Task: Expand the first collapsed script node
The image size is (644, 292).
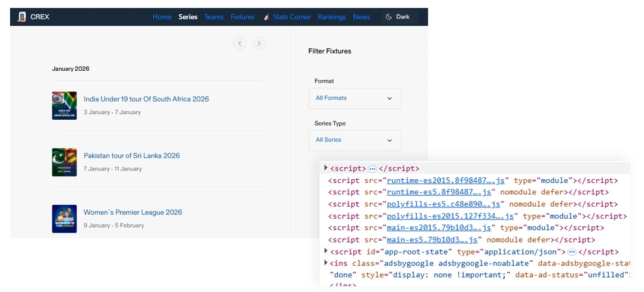Action: coord(326,168)
